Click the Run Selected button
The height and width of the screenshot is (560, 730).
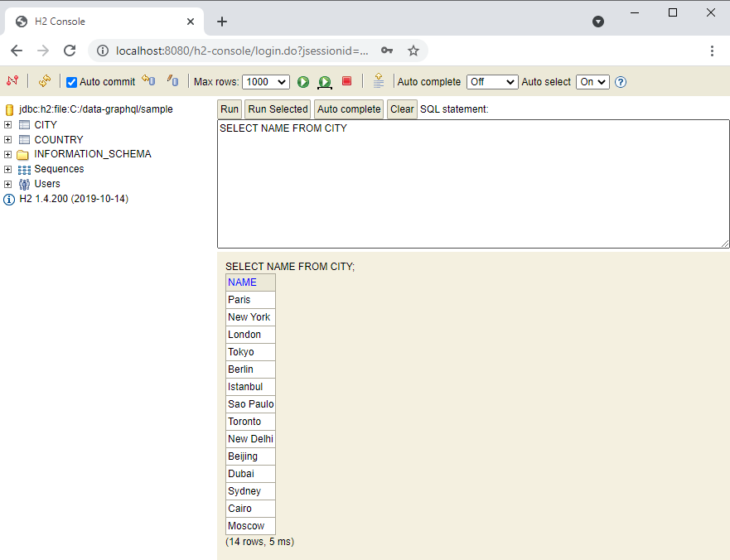tap(277, 109)
